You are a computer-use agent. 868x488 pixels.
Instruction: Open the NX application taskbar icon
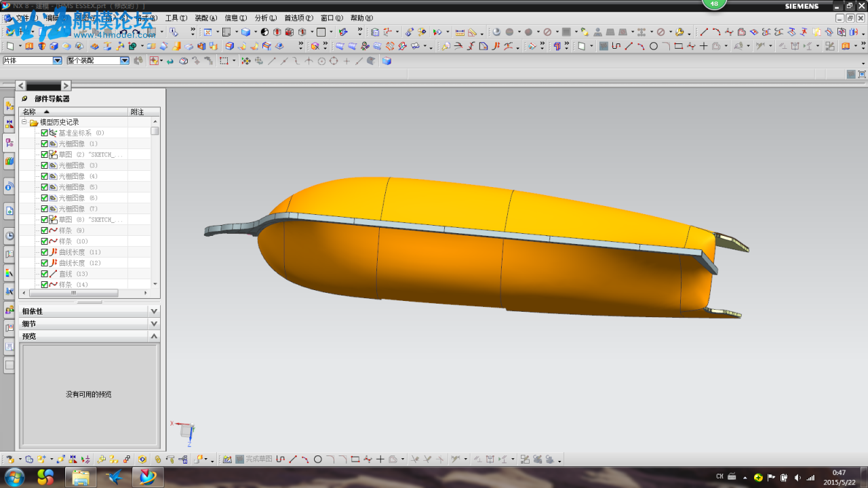[x=148, y=477]
